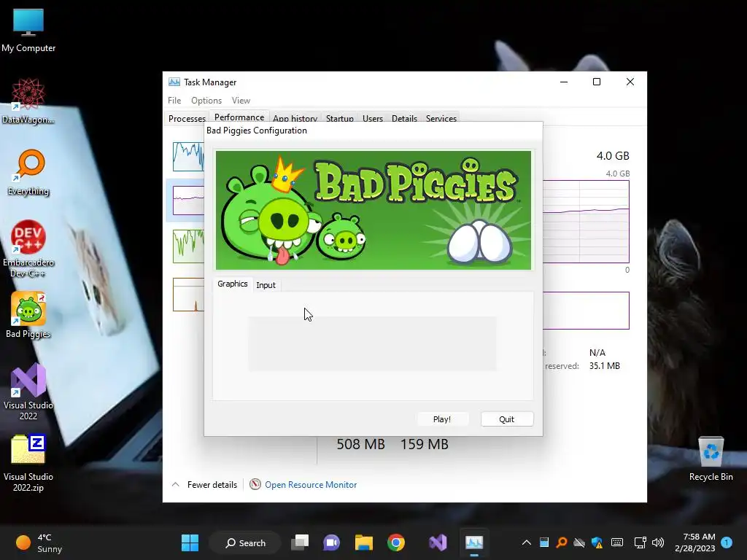The height and width of the screenshot is (560, 747).
Task: Switch to Users tab
Action: coord(373,119)
